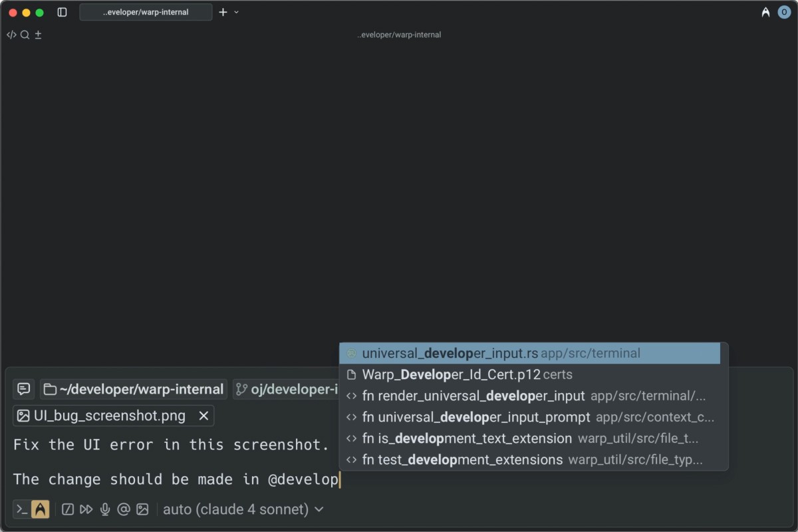Open the code view icon

11,35
